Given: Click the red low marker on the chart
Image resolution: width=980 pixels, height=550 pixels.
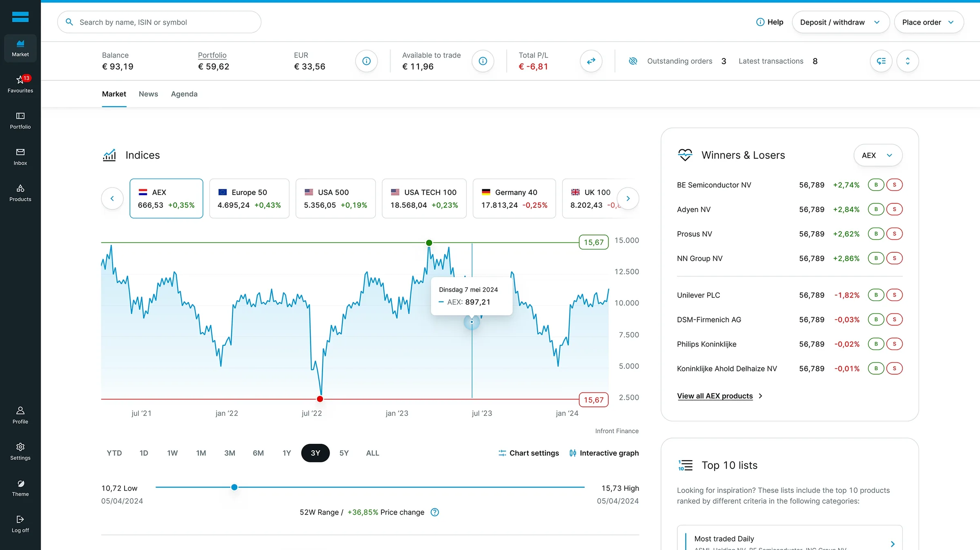Looking at the screenshot, I should pos(320,399).
